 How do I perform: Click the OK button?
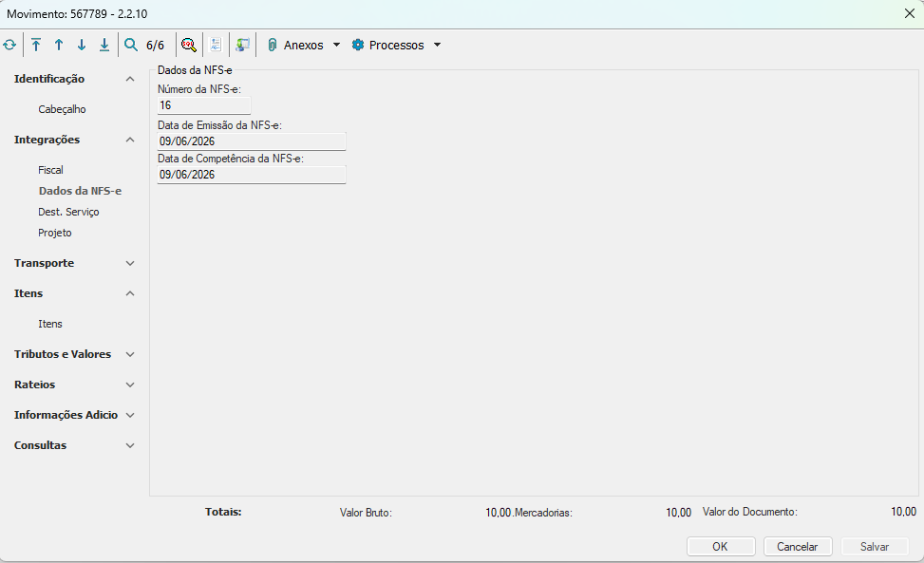click(x=721, y=547)
